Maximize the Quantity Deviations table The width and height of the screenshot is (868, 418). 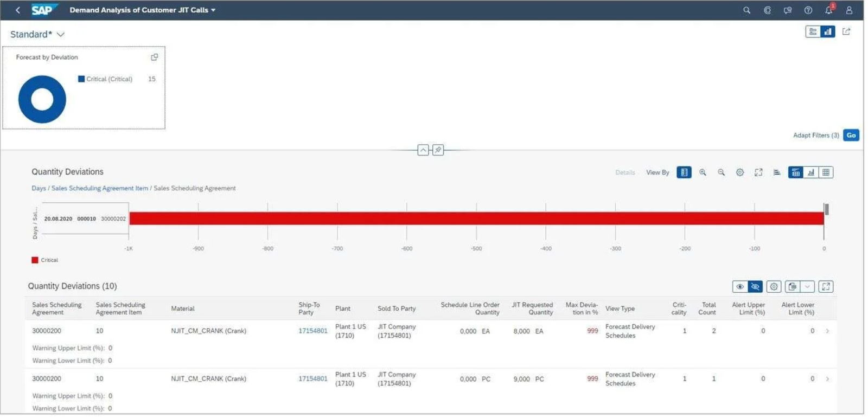pyautogui.click(x=826, y=286)
